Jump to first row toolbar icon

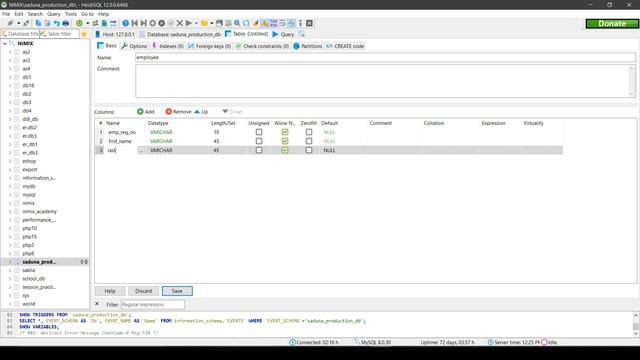click(135, 23)
